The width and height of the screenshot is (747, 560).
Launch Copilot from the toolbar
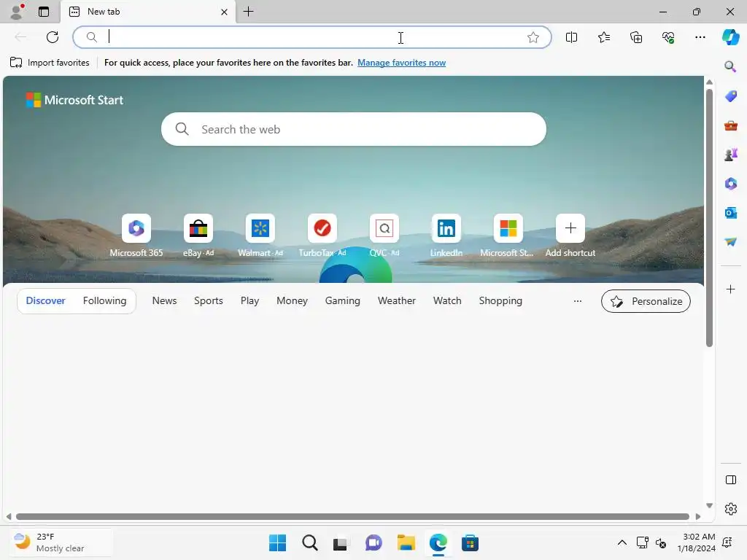[x=730, y=37]
